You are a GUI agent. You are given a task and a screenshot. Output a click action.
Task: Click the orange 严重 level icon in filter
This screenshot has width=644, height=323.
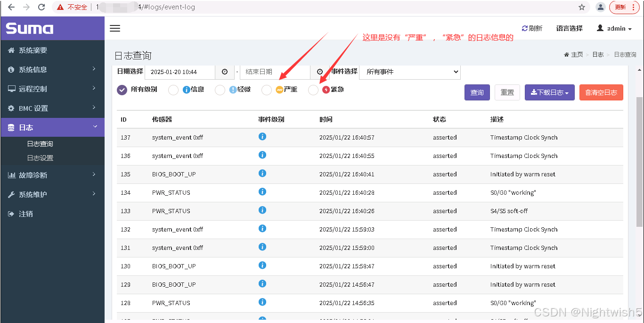[x=279, y=90]
